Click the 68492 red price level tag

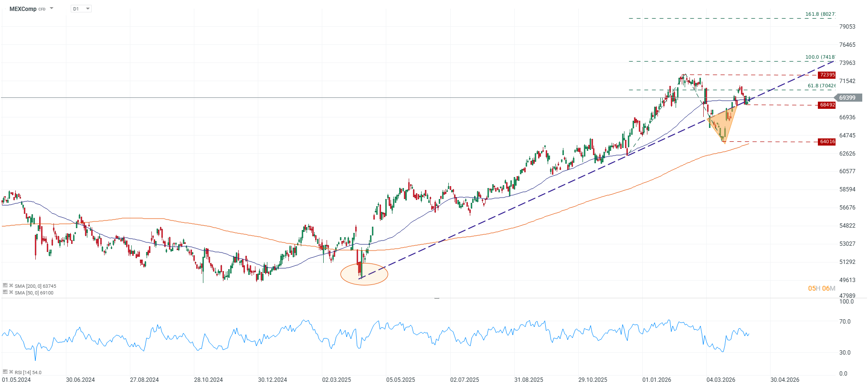[x=827, y=105]
